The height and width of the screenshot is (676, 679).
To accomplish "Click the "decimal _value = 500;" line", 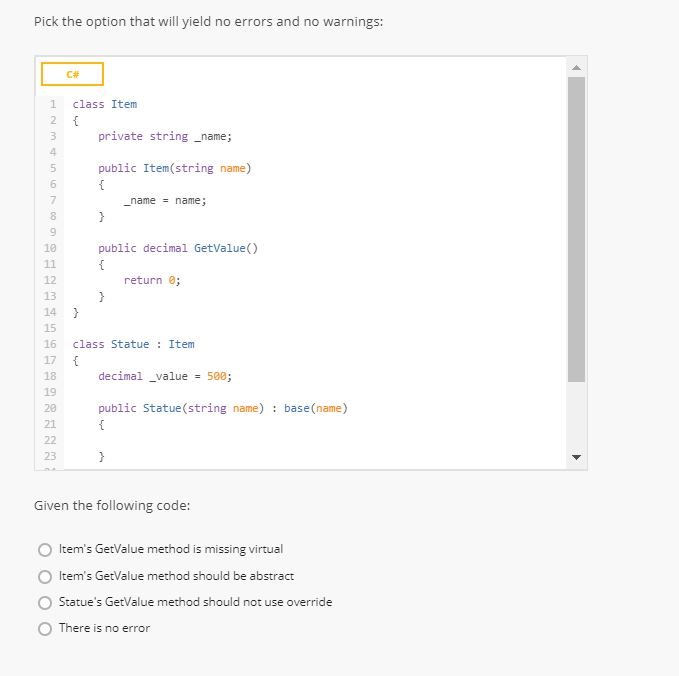I will [x=165, y=376].
